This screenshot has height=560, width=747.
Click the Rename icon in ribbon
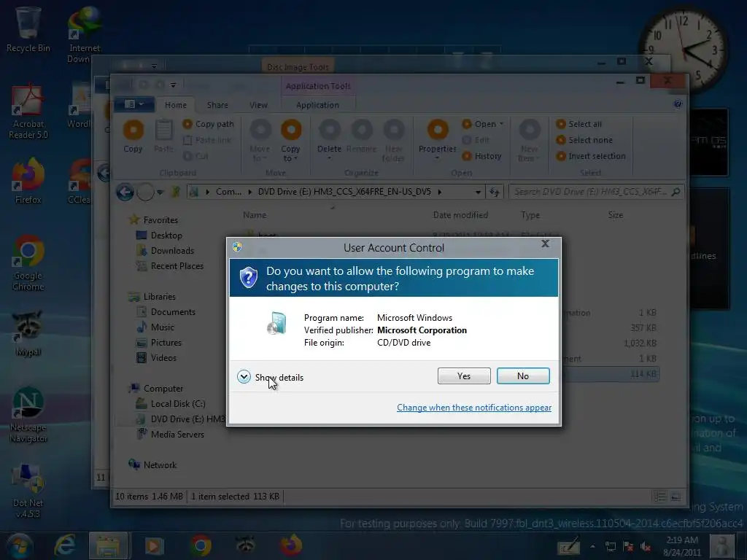(361, 136)
